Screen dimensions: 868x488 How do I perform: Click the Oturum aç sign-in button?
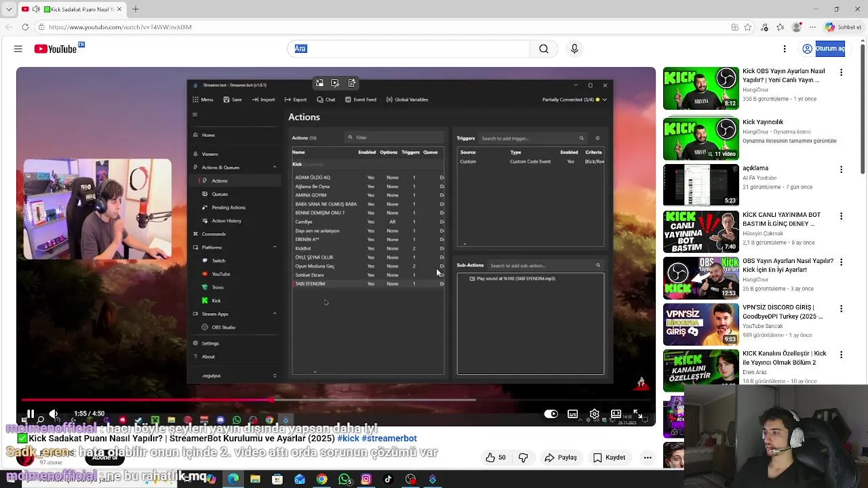(823, 49)
